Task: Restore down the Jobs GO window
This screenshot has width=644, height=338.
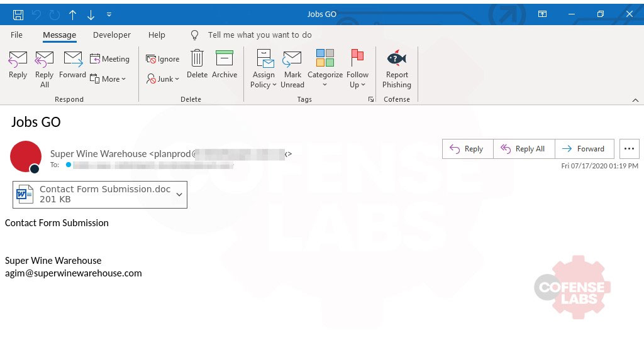Action: coord(600,14)
